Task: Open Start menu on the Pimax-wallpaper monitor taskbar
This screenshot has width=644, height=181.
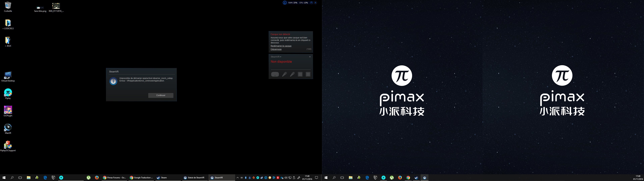Action: [326, 178]
